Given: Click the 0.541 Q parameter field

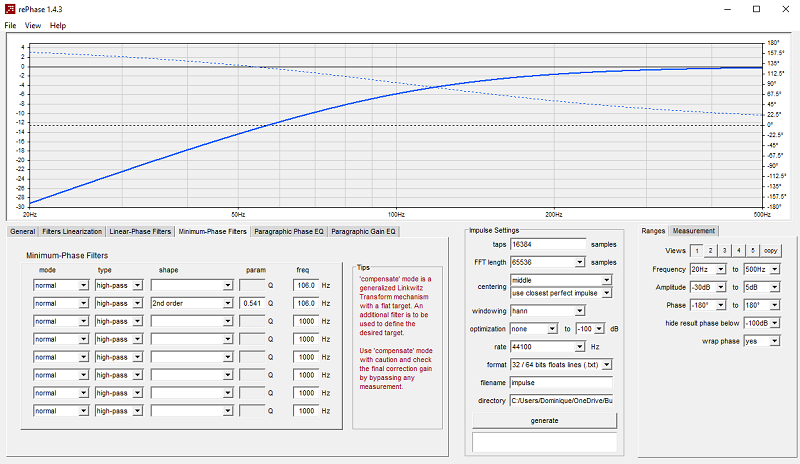Looking at the screenshot, I should point(252,303).
